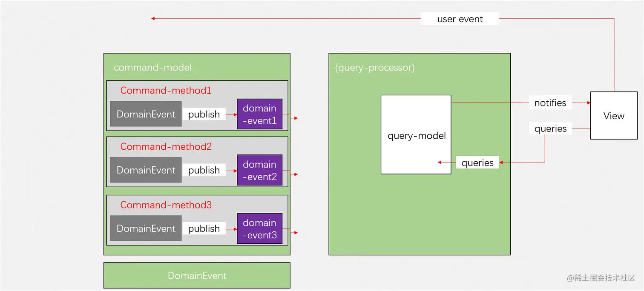Image resolution: width=644 pixels, height=291 pixels.
Task: Click the queries label beside View
Action: tap(550, 128)
